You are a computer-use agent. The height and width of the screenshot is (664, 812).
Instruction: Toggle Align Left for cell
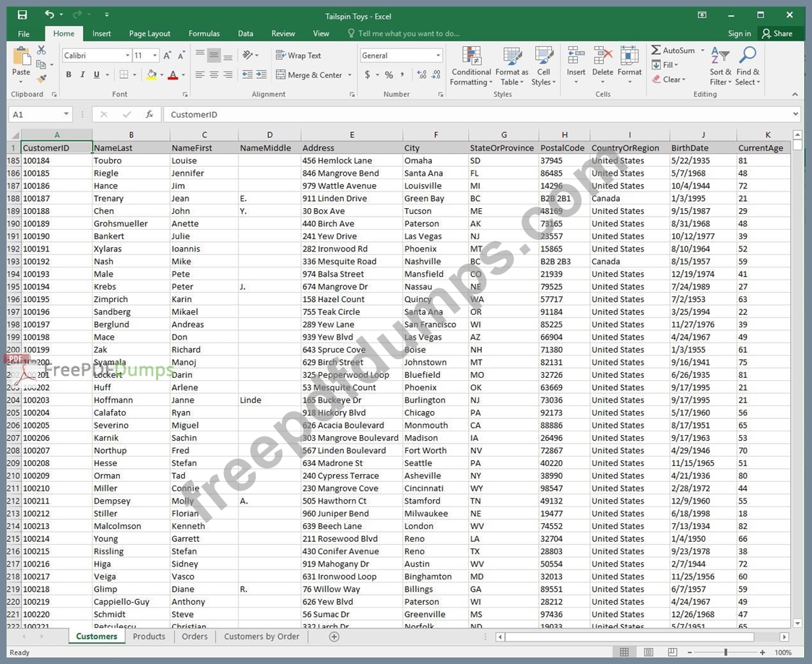[x=200, y=74]
